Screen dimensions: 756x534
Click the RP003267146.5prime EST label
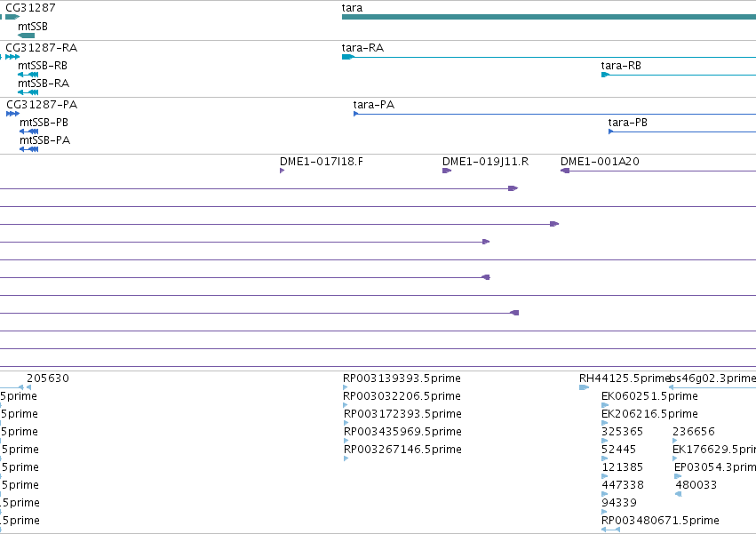[402, 450]
